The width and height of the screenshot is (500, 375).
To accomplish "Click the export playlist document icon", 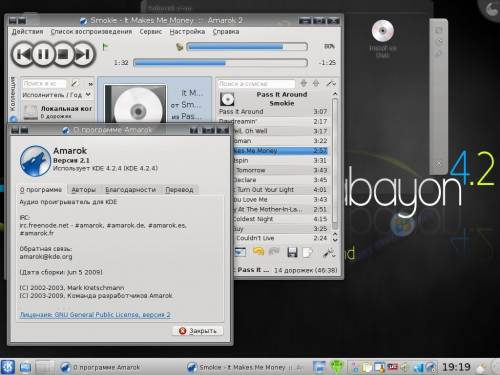I will 307,252.
